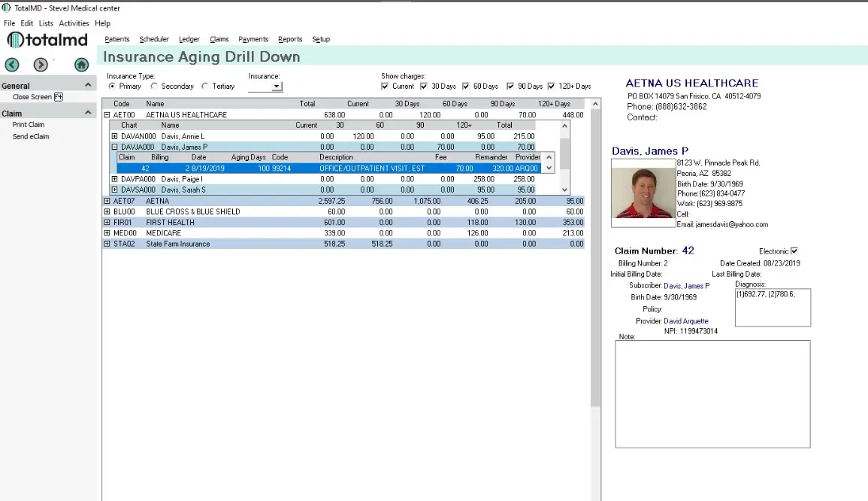This screenshot has width=868, height=501.
Task: Open the Lists menu
Action: (46, 23)
